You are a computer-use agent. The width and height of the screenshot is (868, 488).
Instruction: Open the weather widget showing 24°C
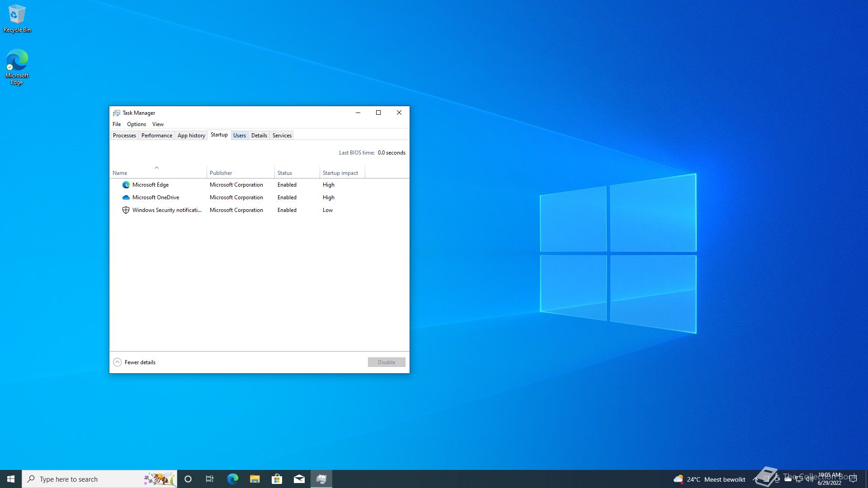709,479
